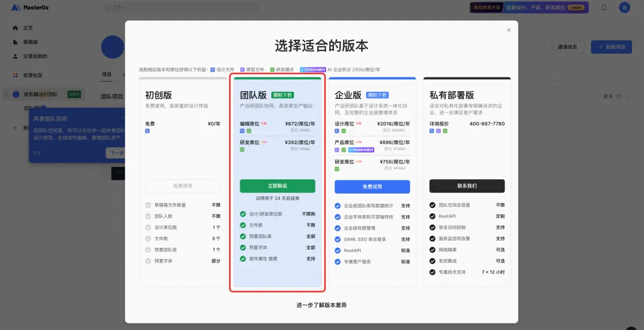Open 分享给我的 in sidebar

tap(35, 56)
